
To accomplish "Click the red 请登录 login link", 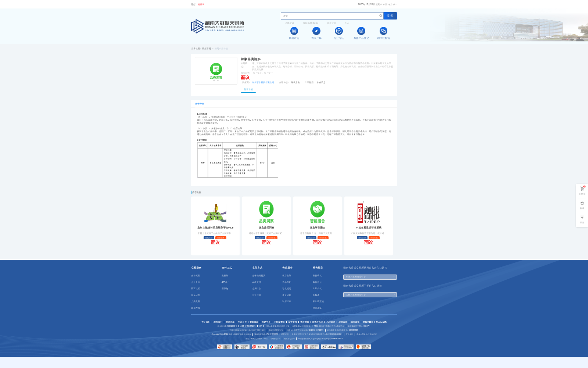I will 201,4.
